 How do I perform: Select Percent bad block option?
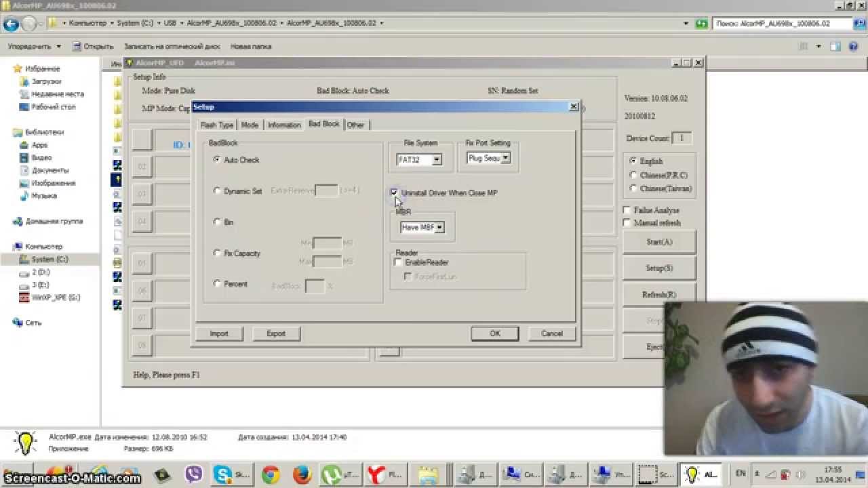click(217, 284)
